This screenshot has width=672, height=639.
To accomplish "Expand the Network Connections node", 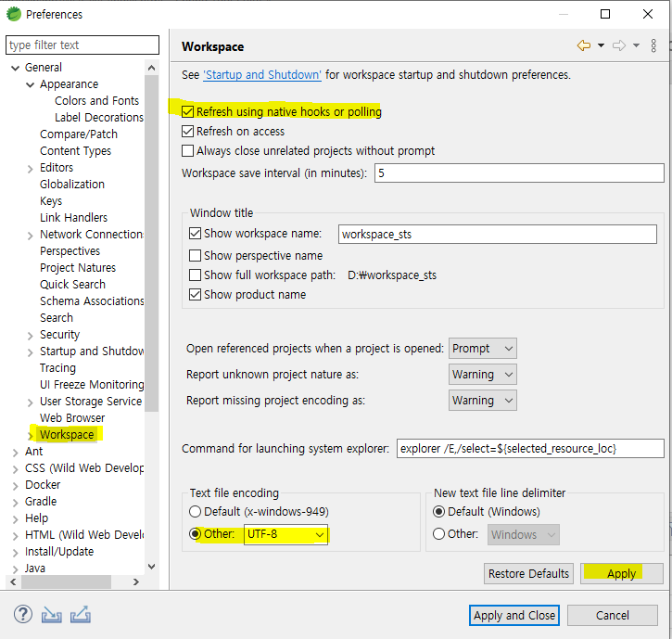I will [30, 236].
